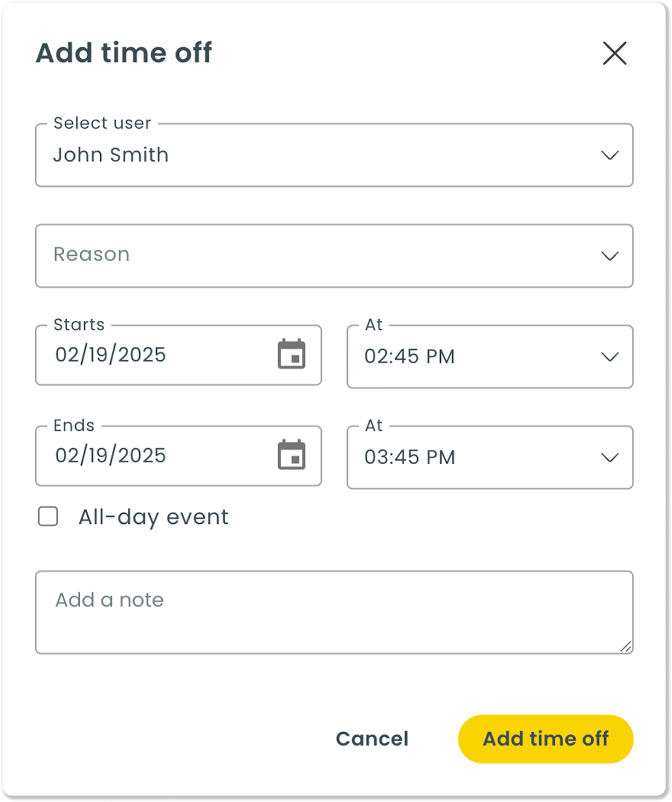Focus the Add a note text area

334,612
